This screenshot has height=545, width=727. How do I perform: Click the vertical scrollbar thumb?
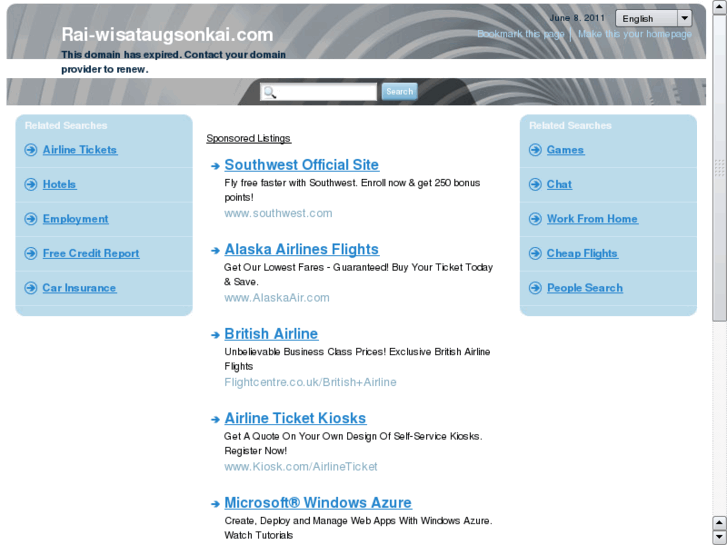point(720,167)
